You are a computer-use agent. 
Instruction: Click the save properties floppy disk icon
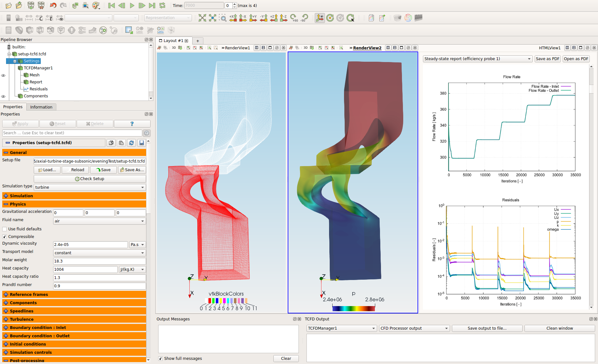click(x=142, y=143)
